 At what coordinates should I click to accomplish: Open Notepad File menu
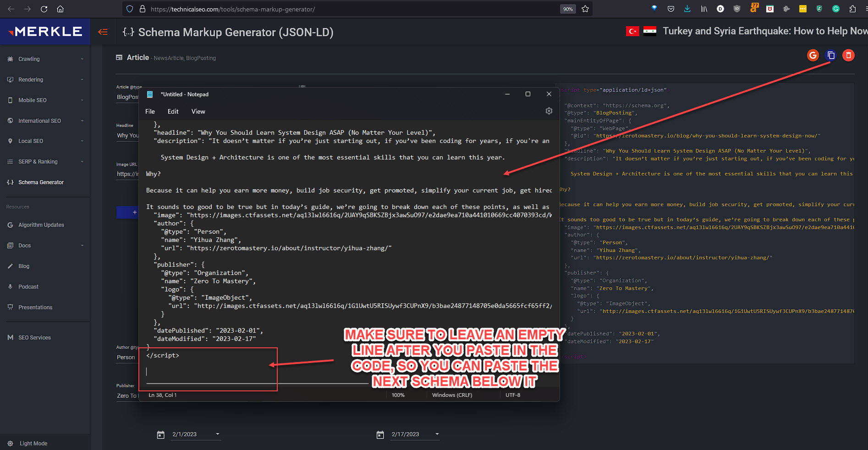(x=150, y=111)
